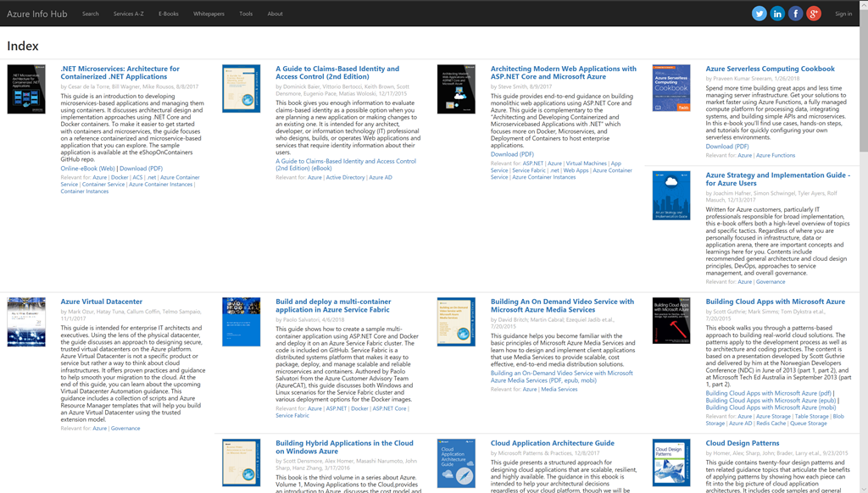Open the LinkedIn social icon
This screenshot has height=493, width=868.
777,14
